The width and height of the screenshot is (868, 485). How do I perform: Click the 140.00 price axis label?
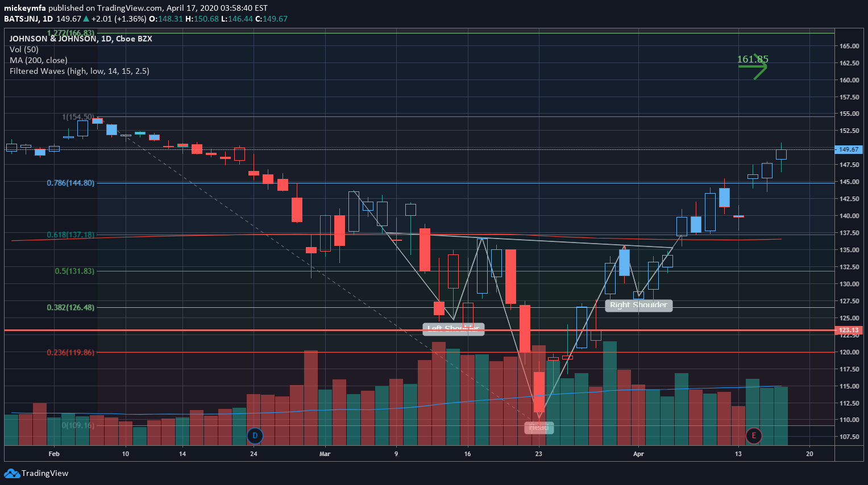(x=849, y=216)
